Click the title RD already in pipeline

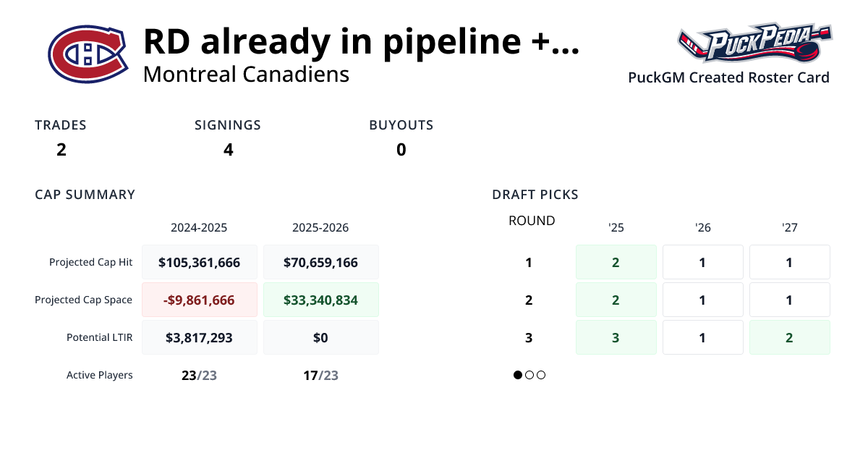tap(359, 42)
